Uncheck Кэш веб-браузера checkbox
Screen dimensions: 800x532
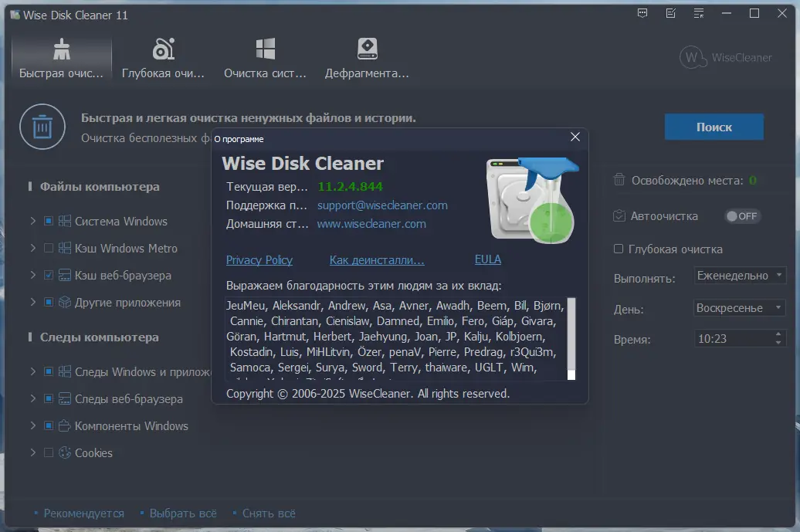click(x=49, y=275)
